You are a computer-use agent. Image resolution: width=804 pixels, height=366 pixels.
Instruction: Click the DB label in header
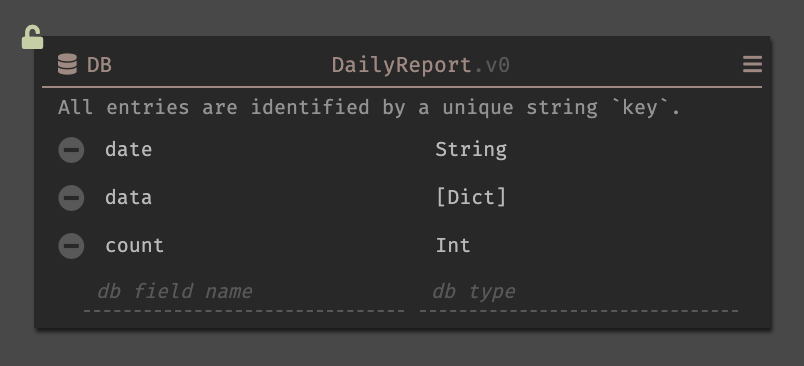tap(99, 65)
